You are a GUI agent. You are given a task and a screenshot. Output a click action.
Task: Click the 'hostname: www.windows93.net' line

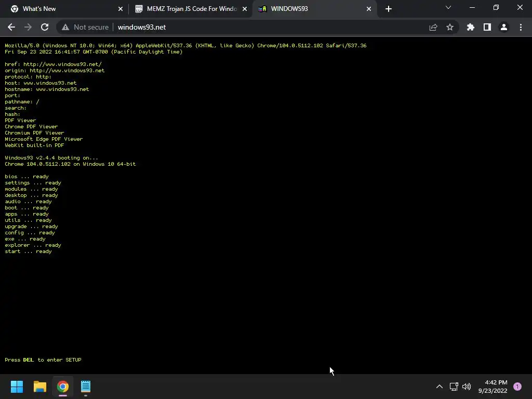47,89
